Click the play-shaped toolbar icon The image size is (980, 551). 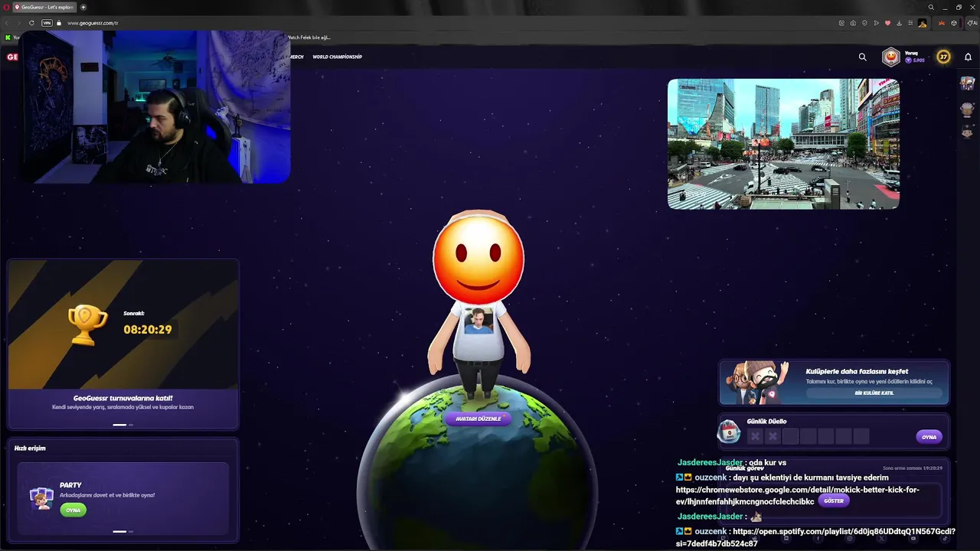pos(877,23)
